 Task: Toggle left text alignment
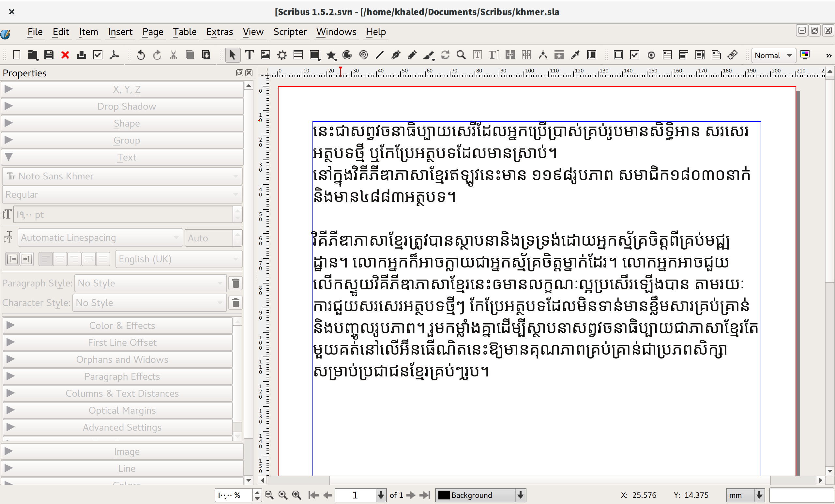45,259
